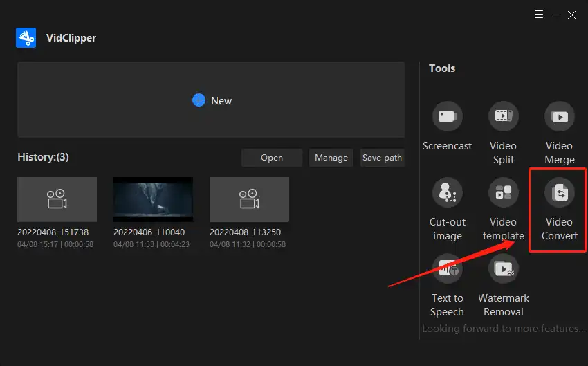Click the Video Convert label
Image resolution: width=588 pixels, height=366 pixels.
point(559,229)
